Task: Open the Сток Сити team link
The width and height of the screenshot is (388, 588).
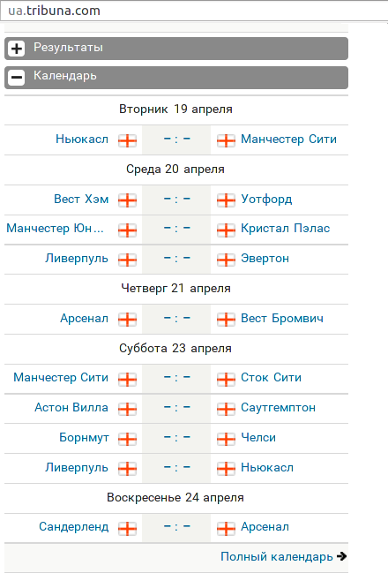Action: click(x=271, y=377)
